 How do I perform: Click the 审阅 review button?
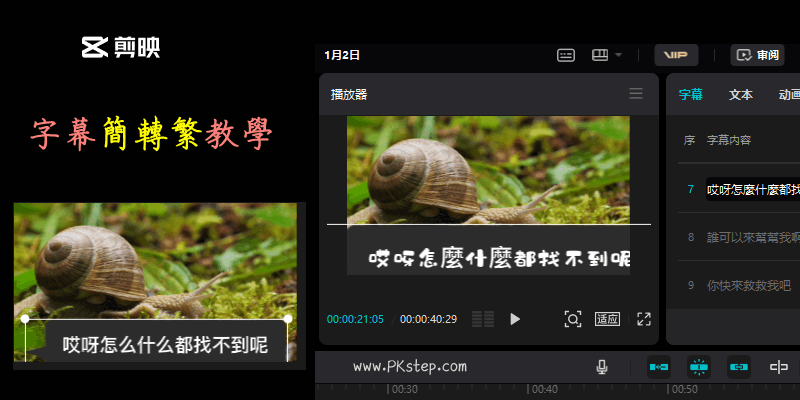click(x=757, y=55)
